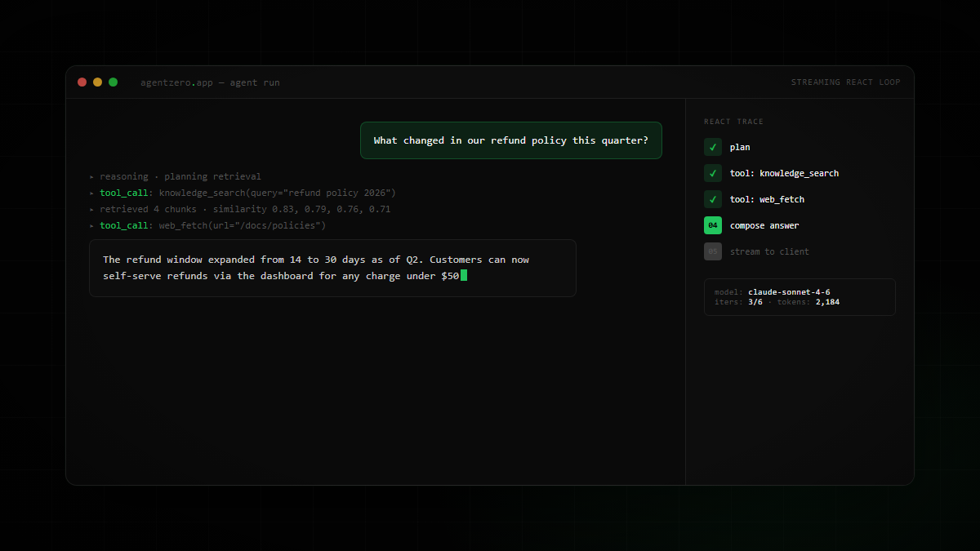
Task: Select the stream to client step
Action: tap(769, 251)
